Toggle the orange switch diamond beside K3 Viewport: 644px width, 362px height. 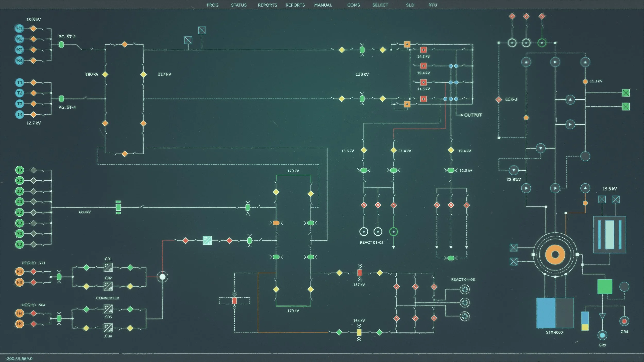click(x=33, y=50)
